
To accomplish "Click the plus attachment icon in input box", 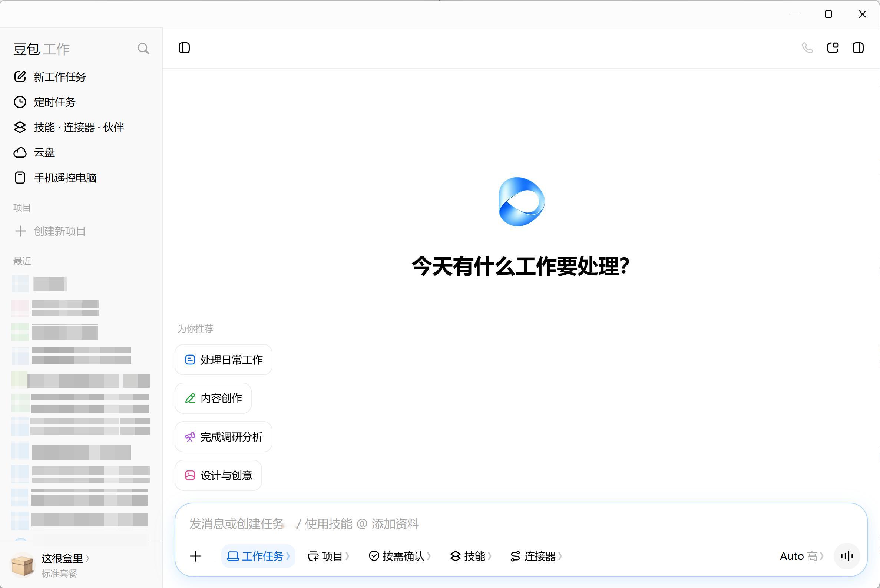I will point(195,556).
